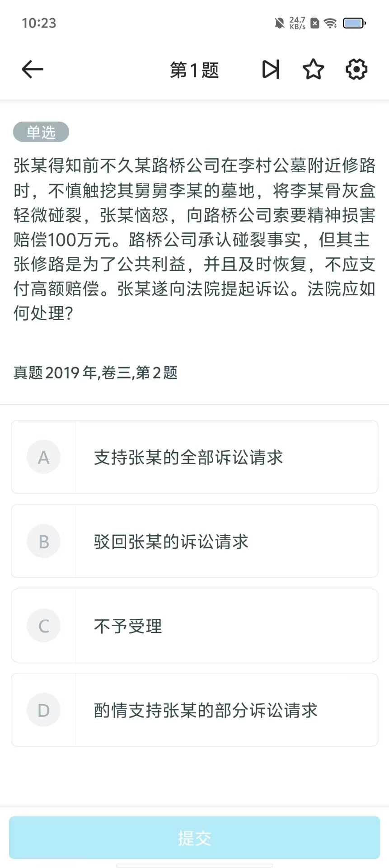389x868 pixels.
Task: Tap the battery indicator icon
Action: click(x=354, y=23)
